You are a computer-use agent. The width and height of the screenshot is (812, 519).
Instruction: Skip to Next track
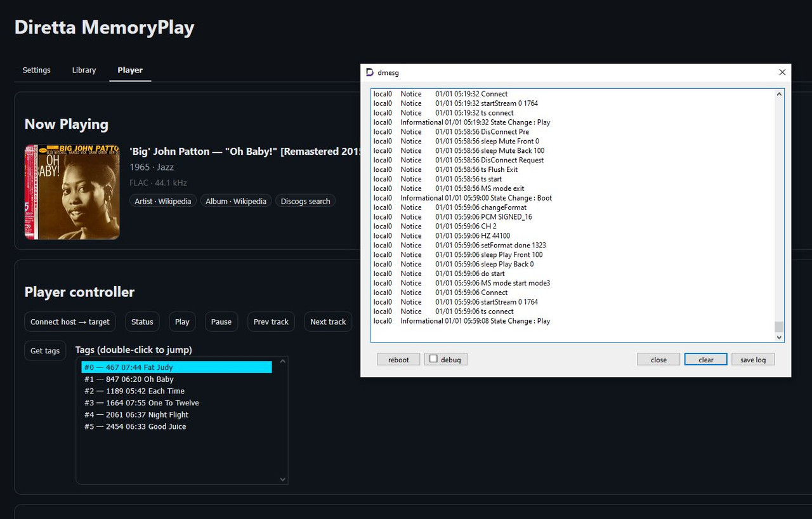[x=328, y=322]
